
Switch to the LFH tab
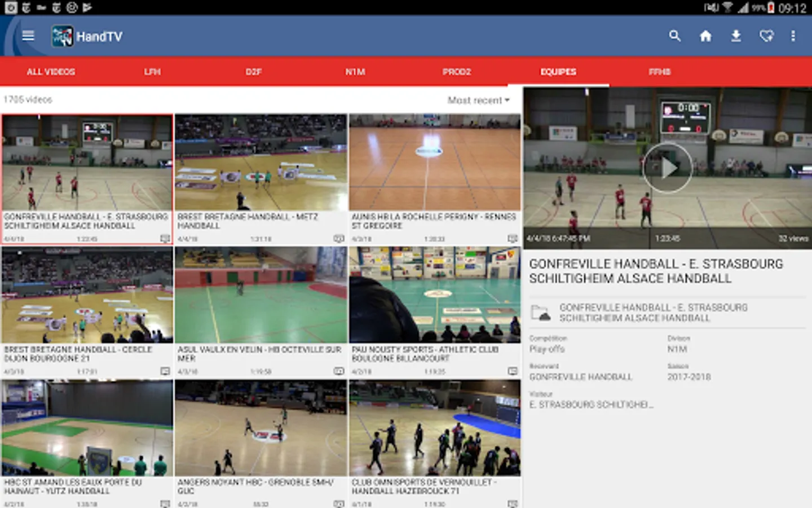point(152,72)
